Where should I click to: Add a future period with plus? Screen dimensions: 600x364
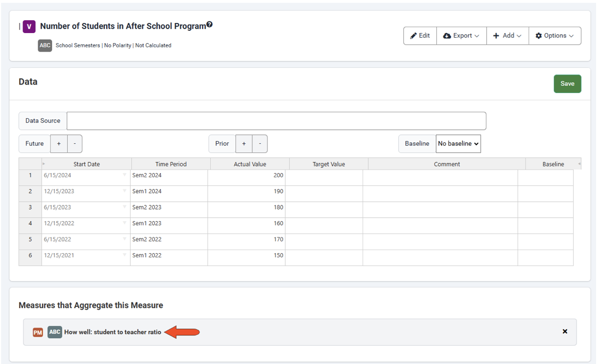pos(59,144)
